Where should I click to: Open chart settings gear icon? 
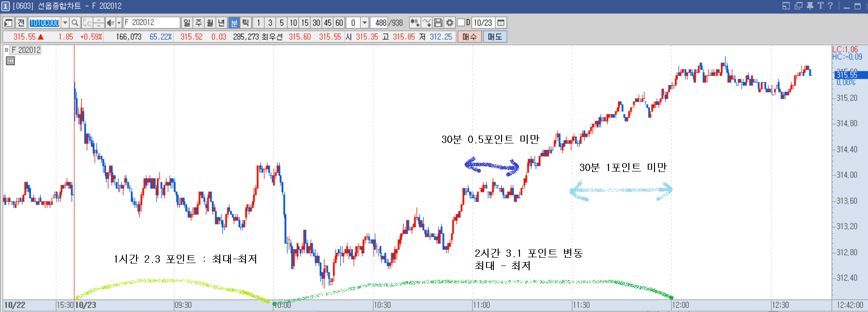point(450,23)
